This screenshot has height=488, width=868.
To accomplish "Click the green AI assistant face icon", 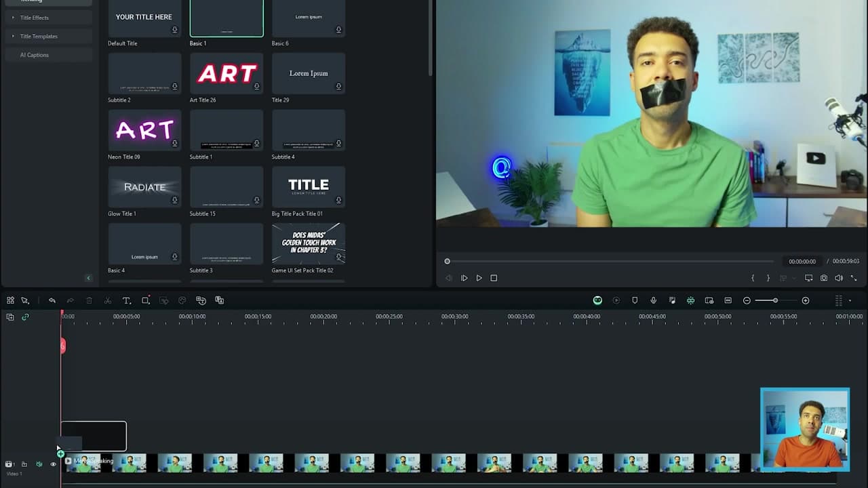I will tap(597, 300).
